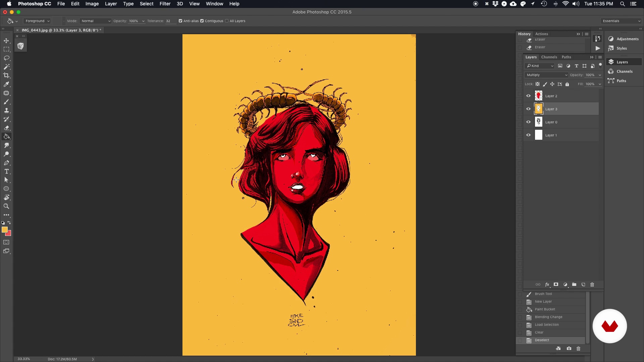
Task: Toggle layer filter switch on or off
Action: click(x=600, y=65)
